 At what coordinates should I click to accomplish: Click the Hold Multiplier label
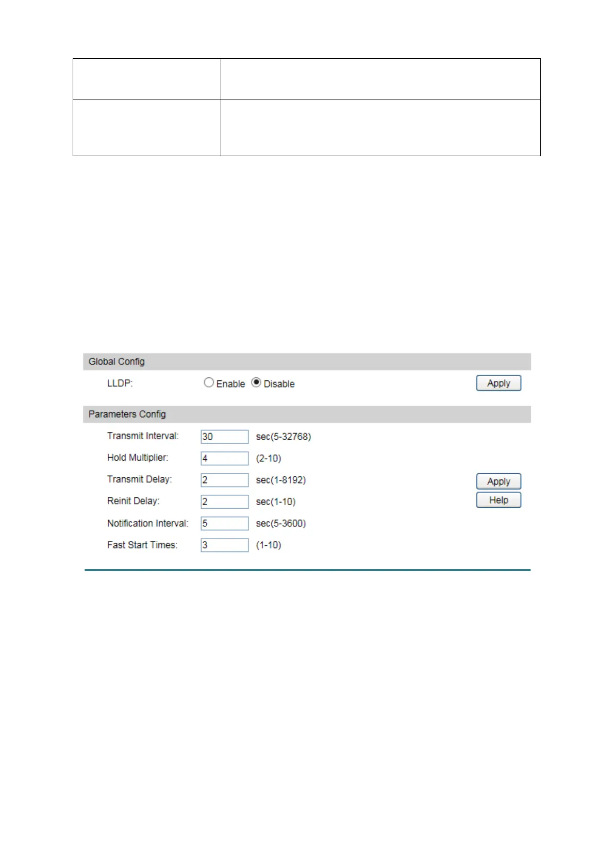point(138,458)
